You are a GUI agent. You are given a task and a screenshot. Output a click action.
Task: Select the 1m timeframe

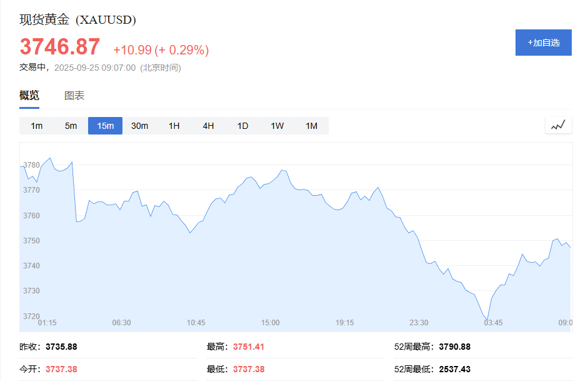point(37,126)
